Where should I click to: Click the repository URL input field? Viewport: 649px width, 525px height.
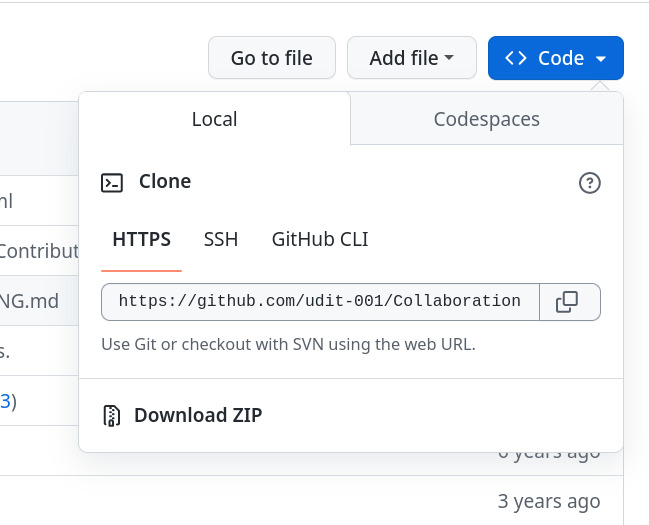coord(320,302)
